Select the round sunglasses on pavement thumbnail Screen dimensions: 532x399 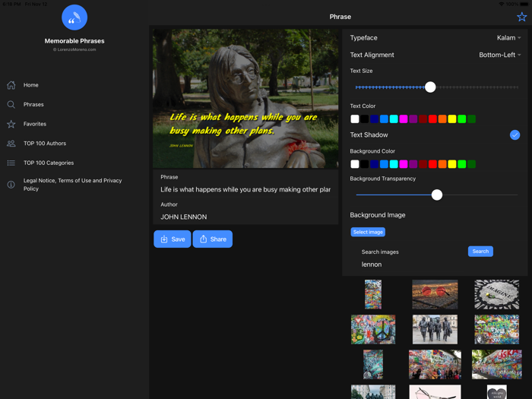[x=435, y=295]
